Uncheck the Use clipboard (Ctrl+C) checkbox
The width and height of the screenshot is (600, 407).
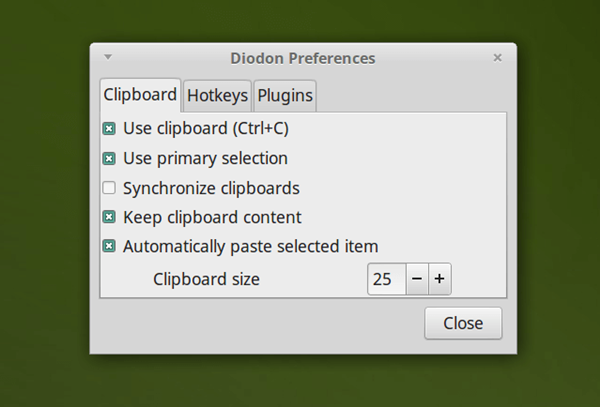coord(109,129)
